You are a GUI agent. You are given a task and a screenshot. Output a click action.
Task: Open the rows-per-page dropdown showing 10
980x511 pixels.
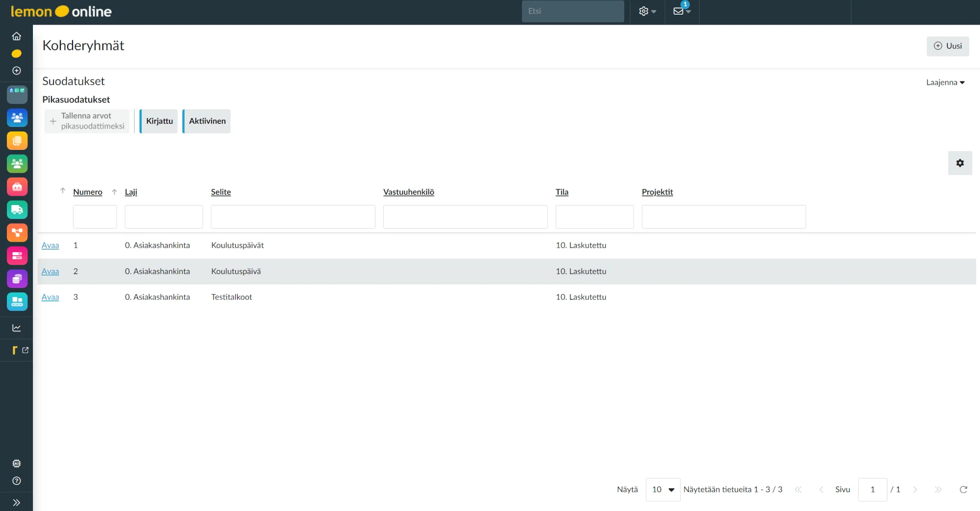point(663,489)
